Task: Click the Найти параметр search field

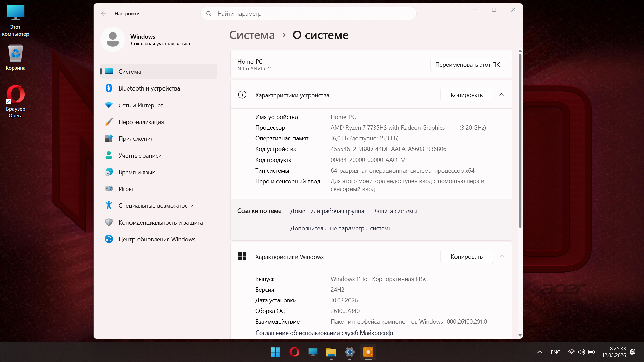Action: tap(309, 14)
